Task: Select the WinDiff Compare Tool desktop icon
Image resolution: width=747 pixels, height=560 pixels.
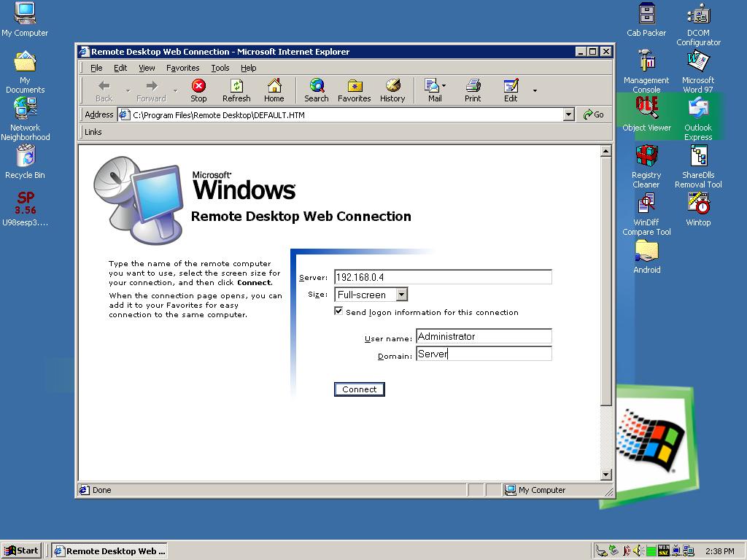Action: click(x=646, y=214)
